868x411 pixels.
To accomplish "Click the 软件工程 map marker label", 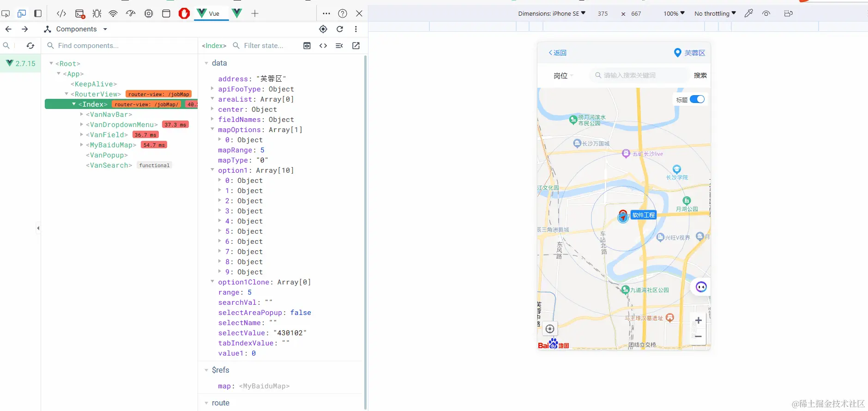I will tap(644, 215).
